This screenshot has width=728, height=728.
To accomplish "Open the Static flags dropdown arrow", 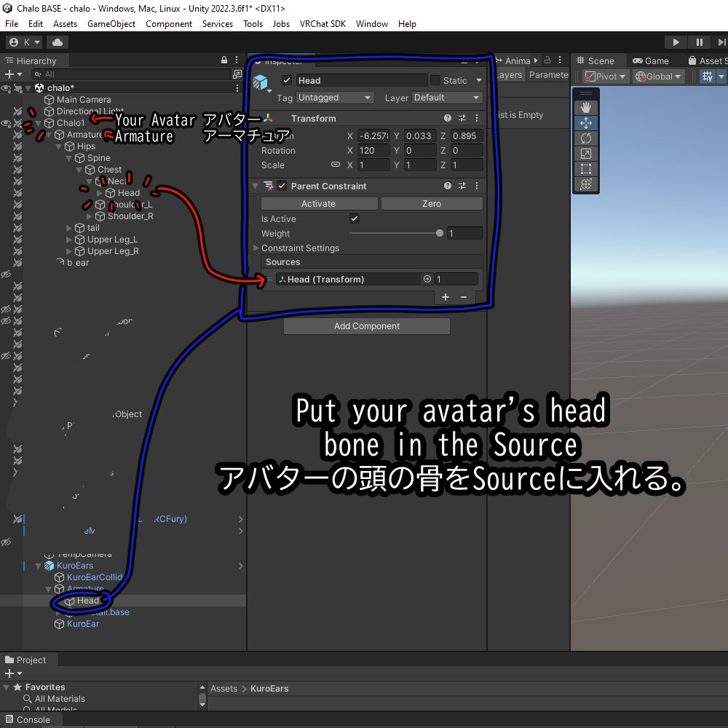I will [x=479, y=80].
